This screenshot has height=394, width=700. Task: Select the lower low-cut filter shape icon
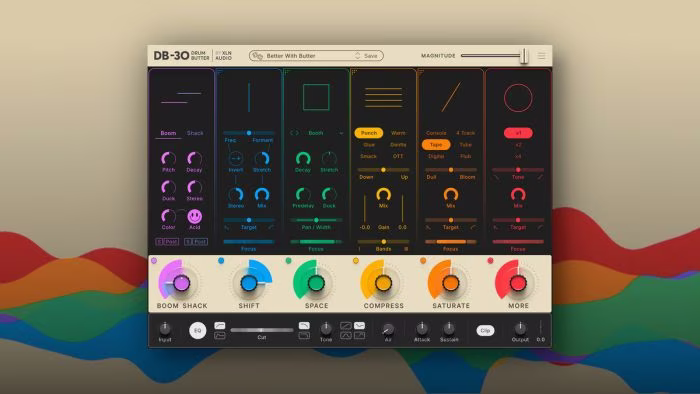(220, 335)
